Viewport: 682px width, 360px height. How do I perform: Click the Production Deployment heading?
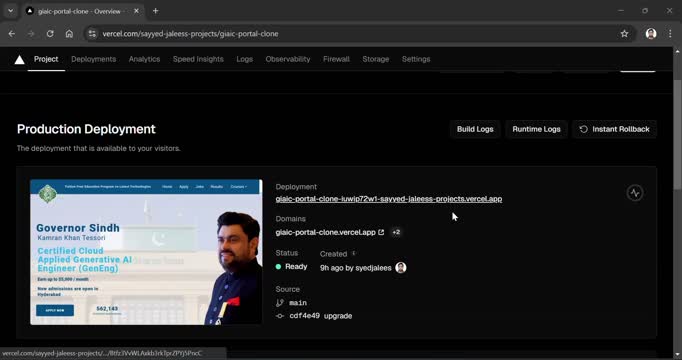tap(86, 129)
